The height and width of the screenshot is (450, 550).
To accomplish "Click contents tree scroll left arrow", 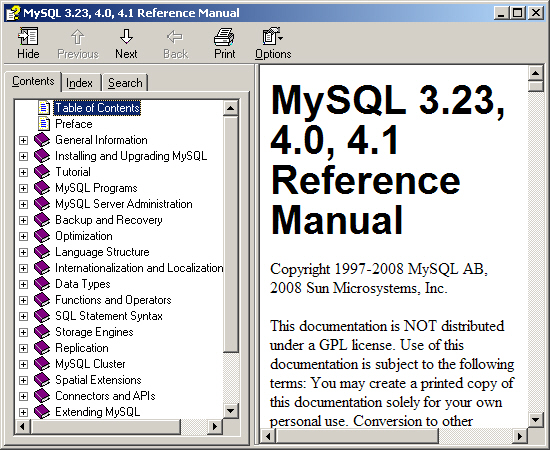I will (23, 427).
